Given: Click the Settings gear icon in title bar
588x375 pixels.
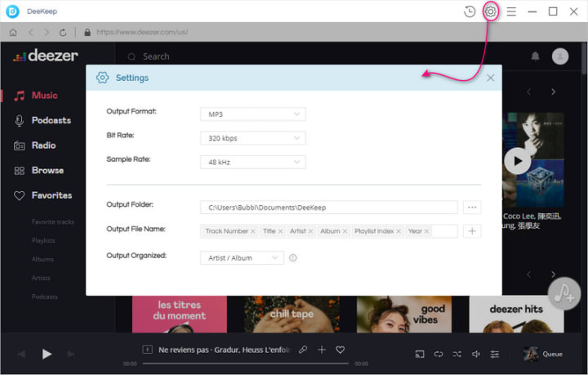Looking at the screenshot, I should pyautogui.click(x=490, y=11).
